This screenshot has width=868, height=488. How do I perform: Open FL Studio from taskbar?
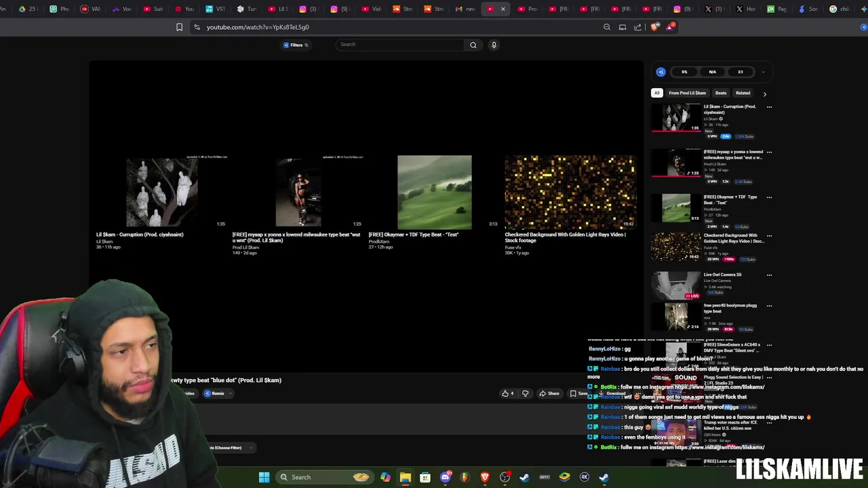click(465, 477)
